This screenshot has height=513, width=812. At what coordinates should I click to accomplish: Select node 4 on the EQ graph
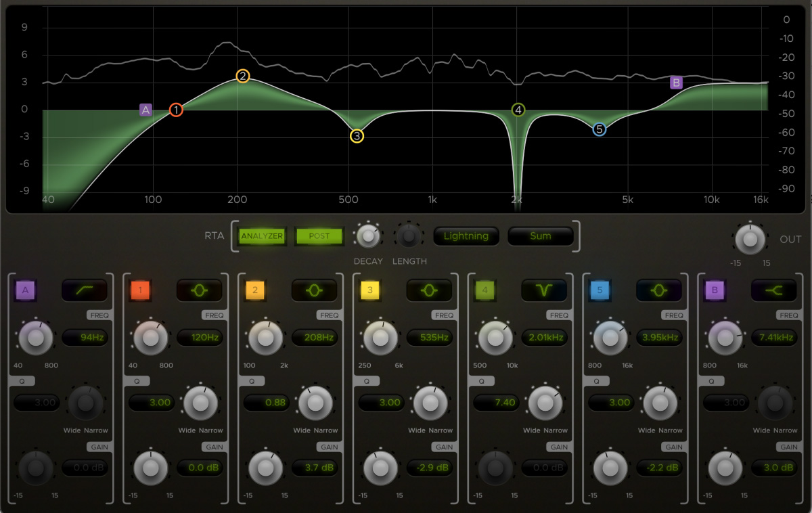518,110
